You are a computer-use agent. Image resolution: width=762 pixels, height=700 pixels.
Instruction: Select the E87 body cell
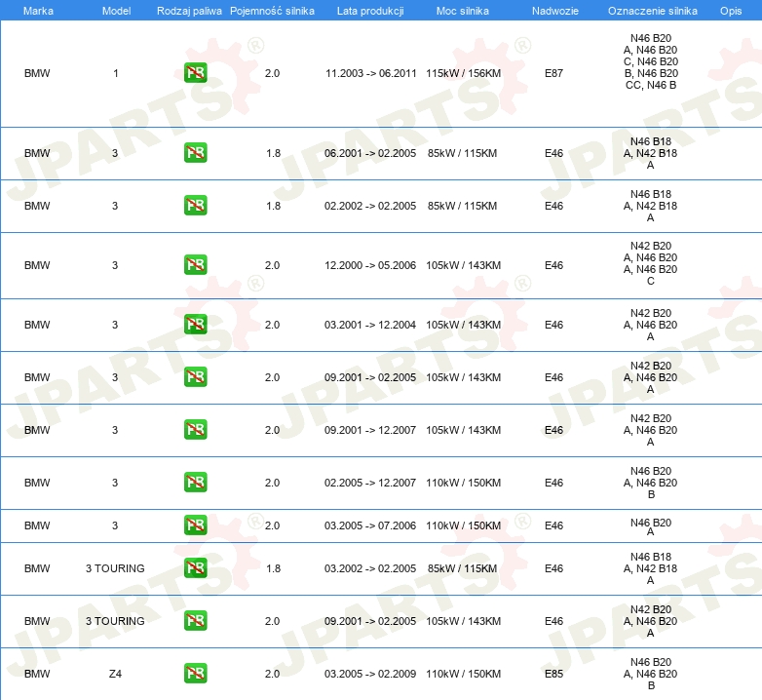click(553, 73)
